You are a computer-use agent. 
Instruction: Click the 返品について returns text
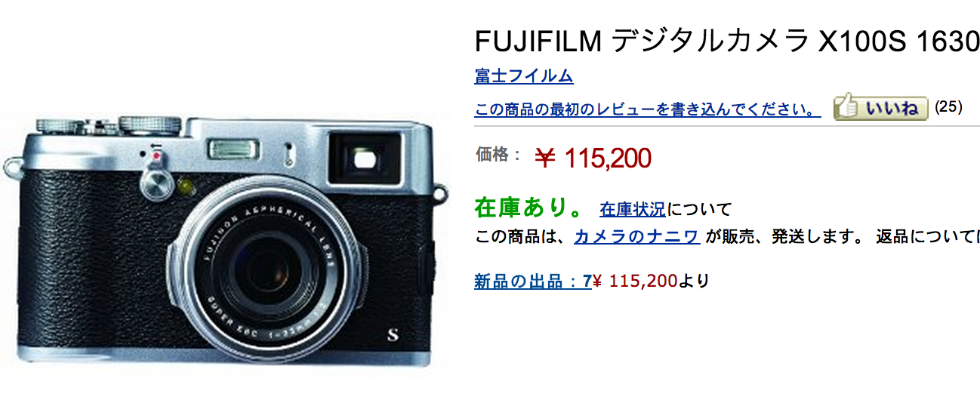(x=927, y=237)
